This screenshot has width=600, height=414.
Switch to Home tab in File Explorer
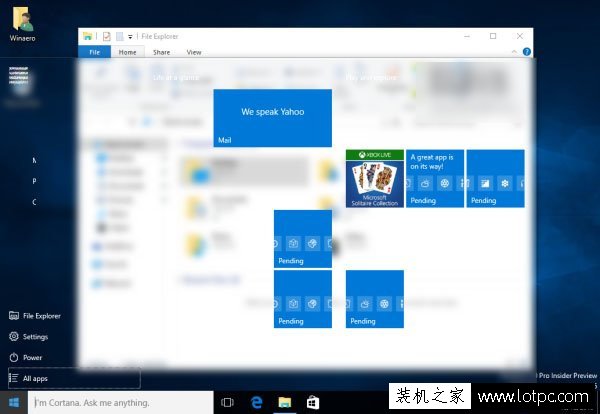coord(127,52)
